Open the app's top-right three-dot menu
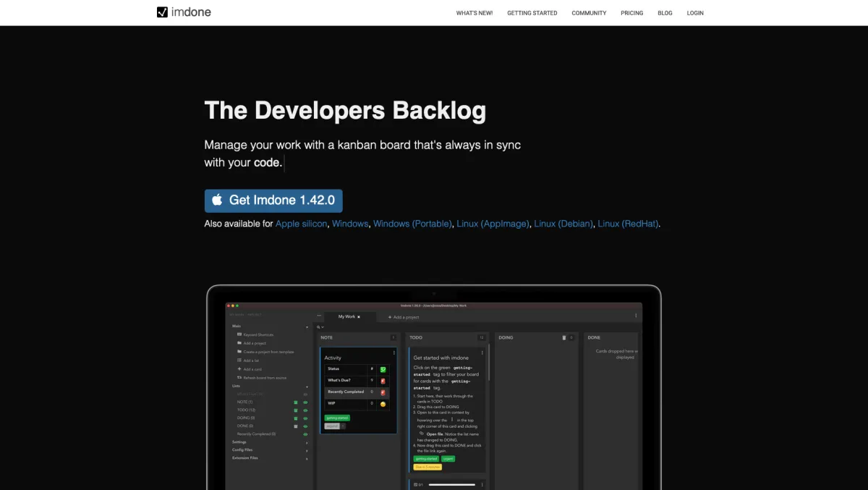The height and width of the screenshot is (490, 868). pos(636,316)
